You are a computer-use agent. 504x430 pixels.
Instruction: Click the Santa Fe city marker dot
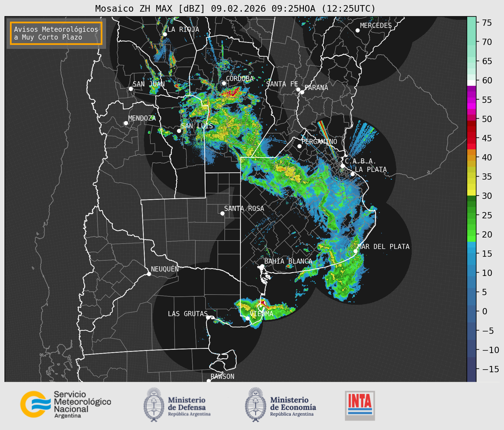coord(298,89)
